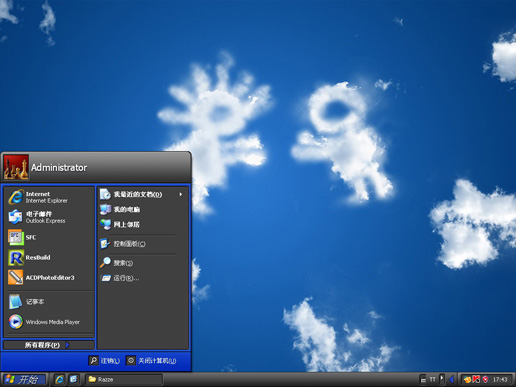This screenshot has height=387, width=516.
Task: Click the red shield tray icon
Action: 485,379
